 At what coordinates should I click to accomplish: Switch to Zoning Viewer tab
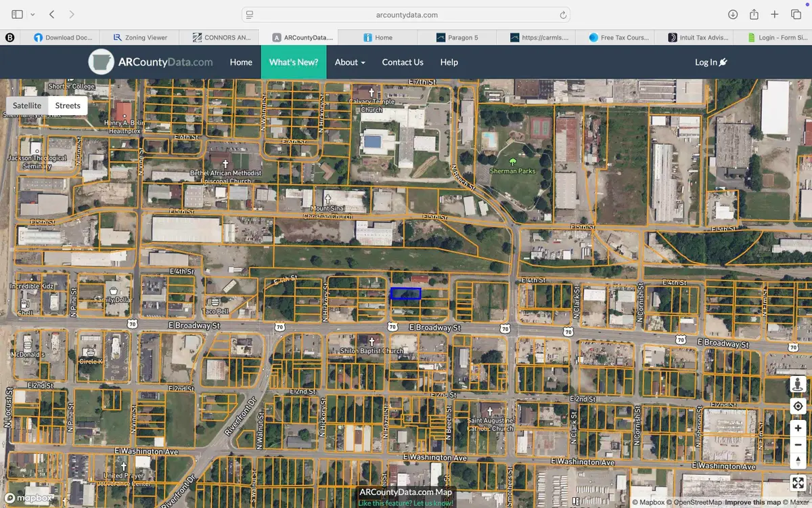139,37
